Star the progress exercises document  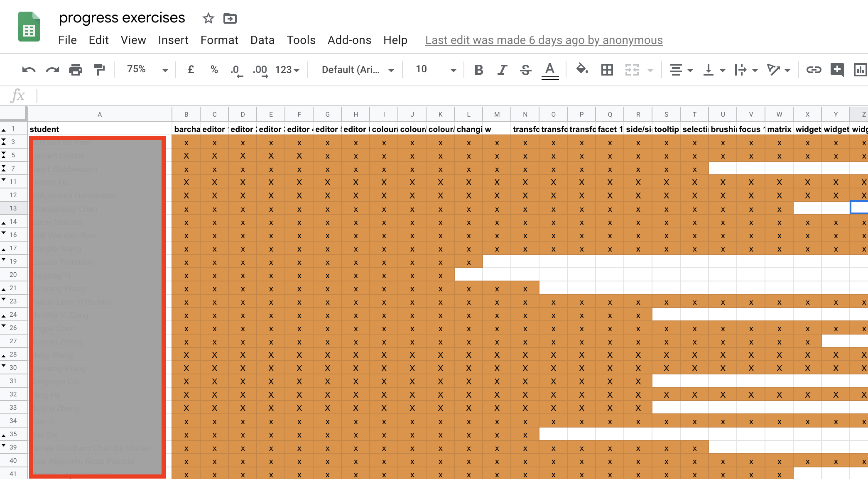208,18
